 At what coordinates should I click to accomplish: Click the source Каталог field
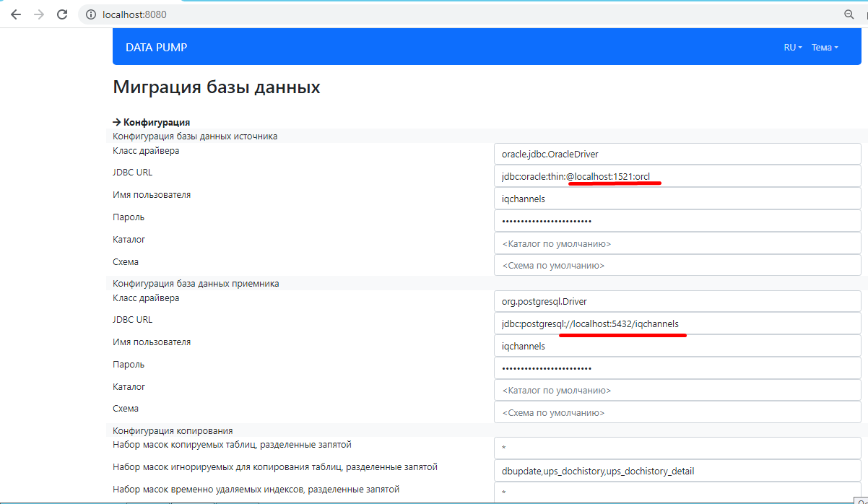677,243
